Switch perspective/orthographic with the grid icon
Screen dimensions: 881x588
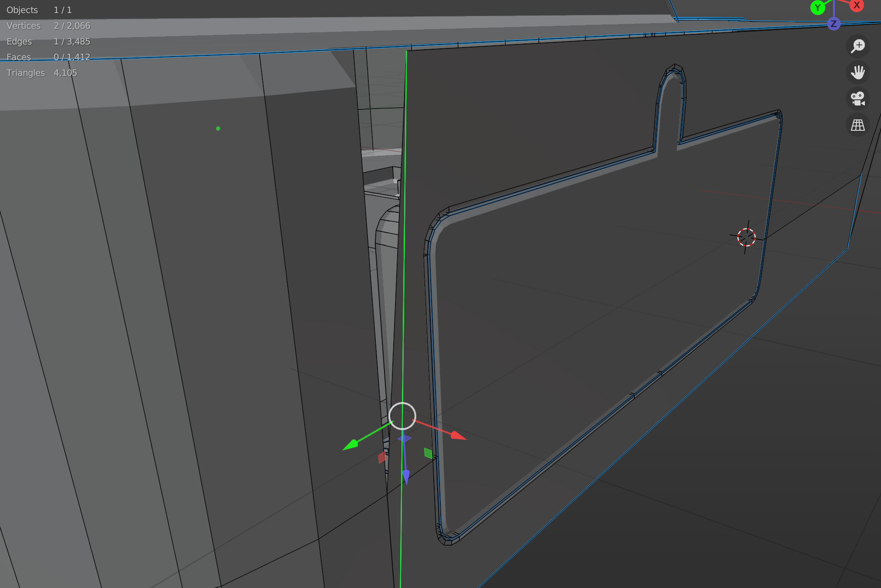coord(857,125)
